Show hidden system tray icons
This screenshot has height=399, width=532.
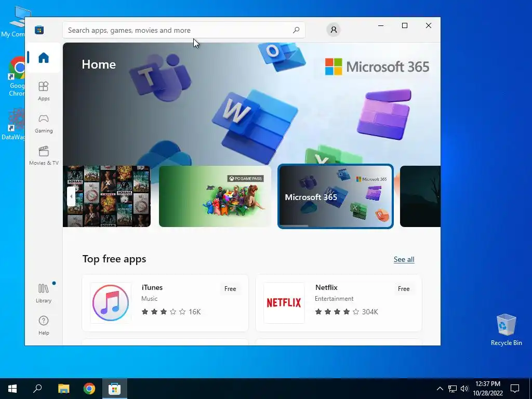440,389
